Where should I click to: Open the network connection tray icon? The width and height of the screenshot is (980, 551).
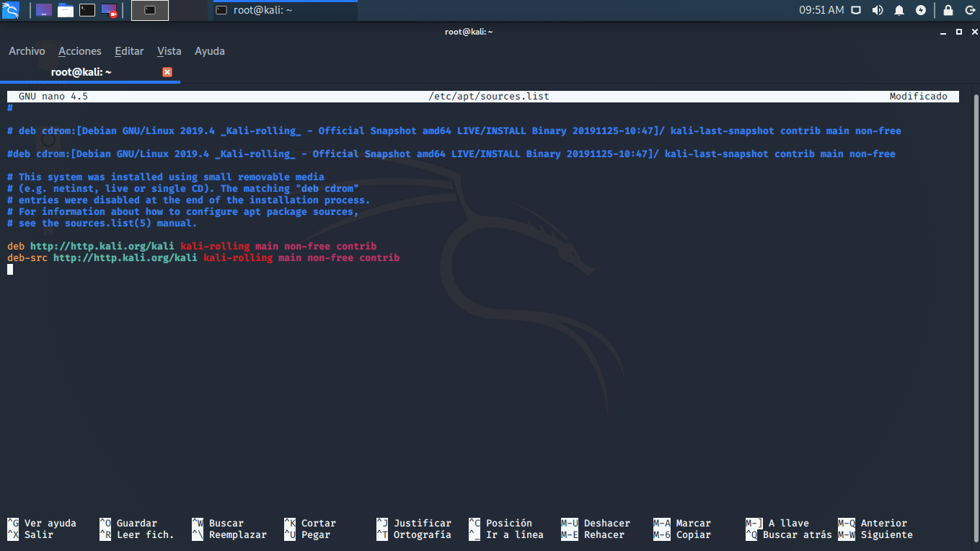856,10
